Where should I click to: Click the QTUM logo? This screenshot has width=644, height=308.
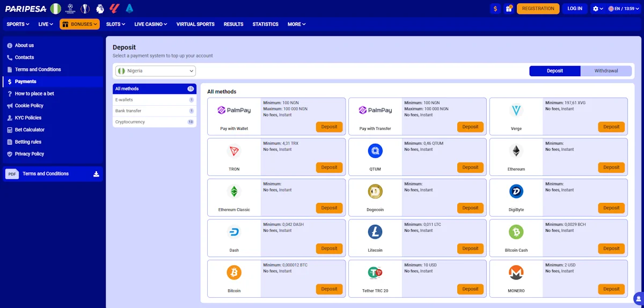(x=375, y=151)
